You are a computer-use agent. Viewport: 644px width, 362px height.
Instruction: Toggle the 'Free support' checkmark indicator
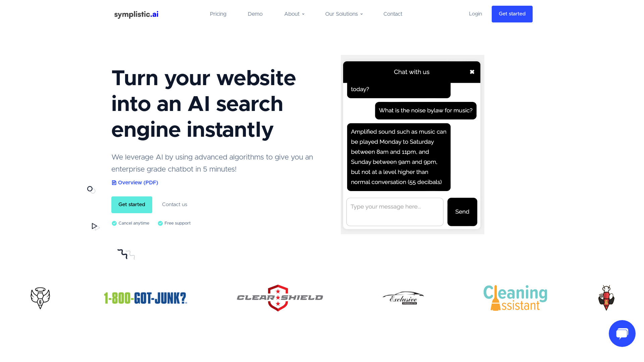point(160,223)
